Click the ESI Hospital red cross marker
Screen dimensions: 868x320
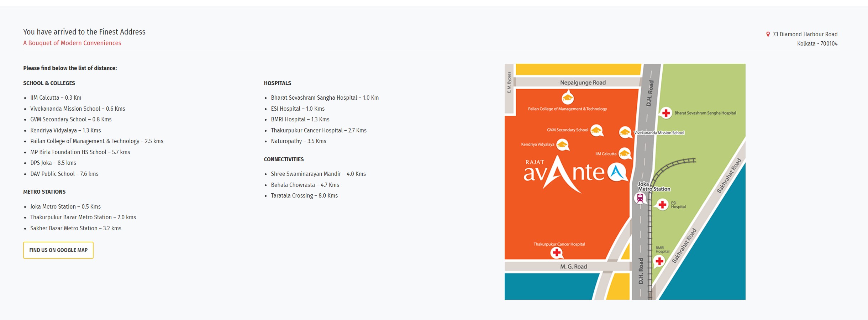pyautogui.click(x=662, y=205)
